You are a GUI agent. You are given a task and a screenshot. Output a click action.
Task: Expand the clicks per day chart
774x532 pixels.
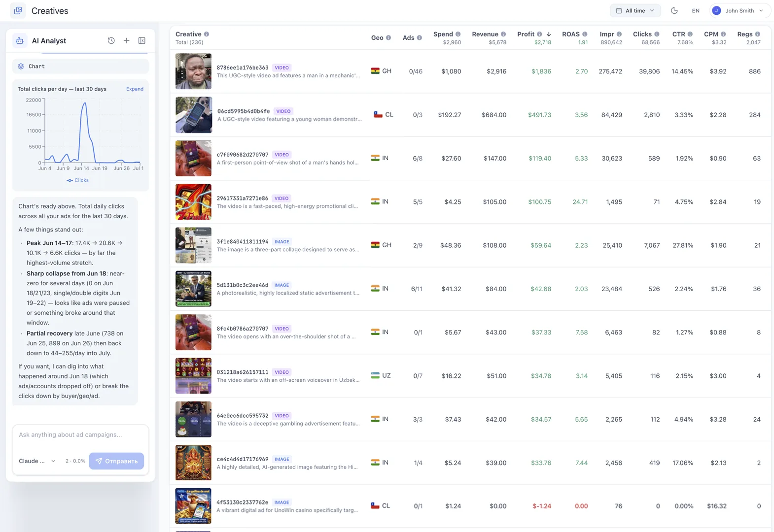coord(135,89)
